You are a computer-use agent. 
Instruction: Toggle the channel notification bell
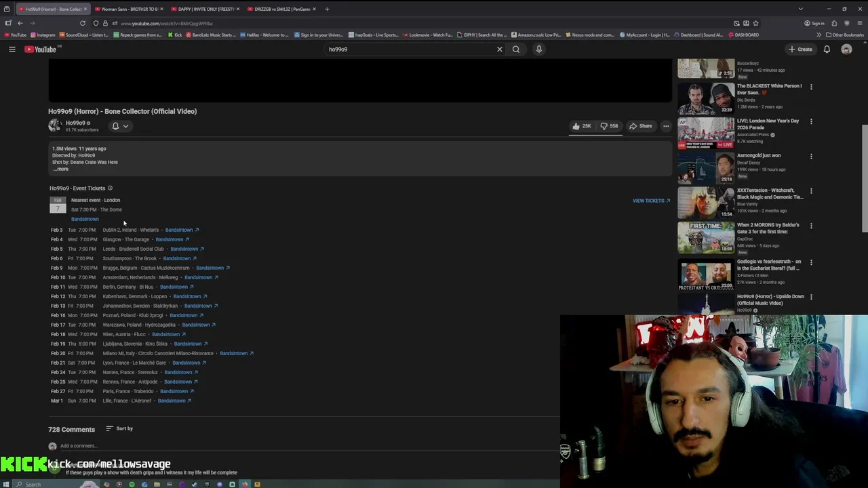(115, 126)
